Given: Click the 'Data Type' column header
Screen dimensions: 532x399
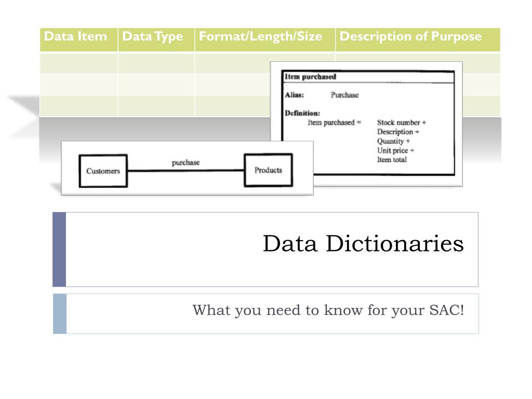Looking at the screenshot, I should pyautogui.click(x=156, y=39).
